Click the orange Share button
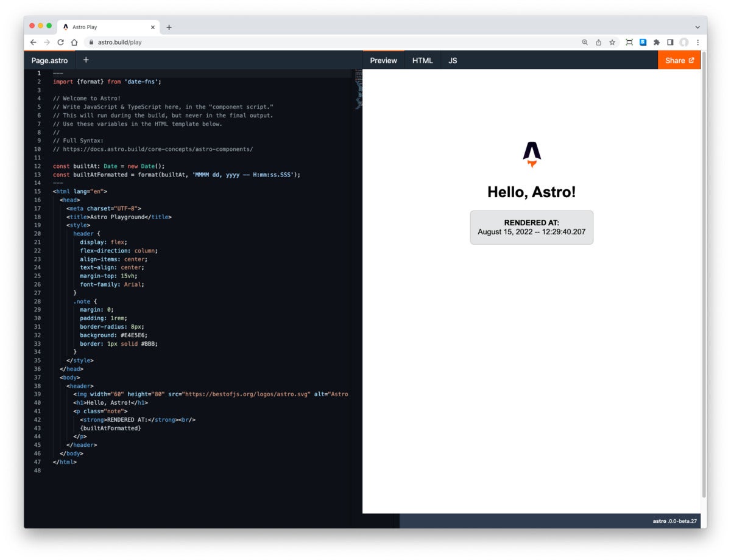 point(679,60)
